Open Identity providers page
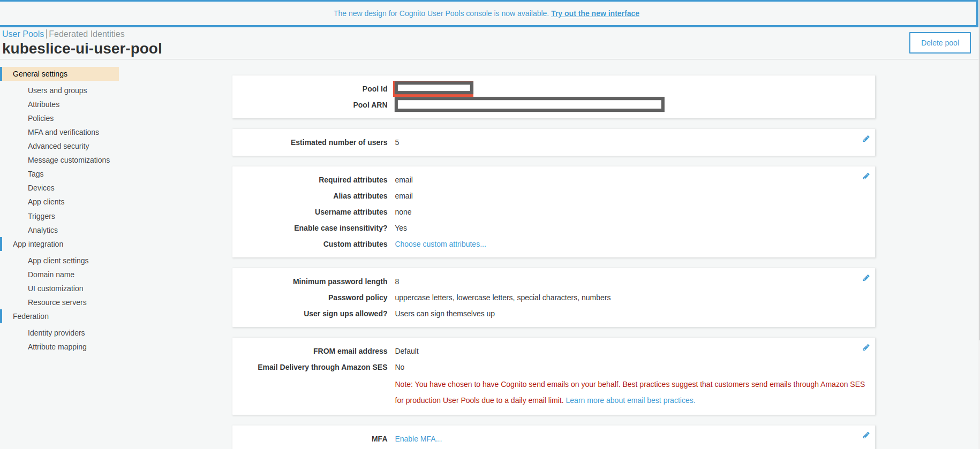 click(x=56, y=333)
